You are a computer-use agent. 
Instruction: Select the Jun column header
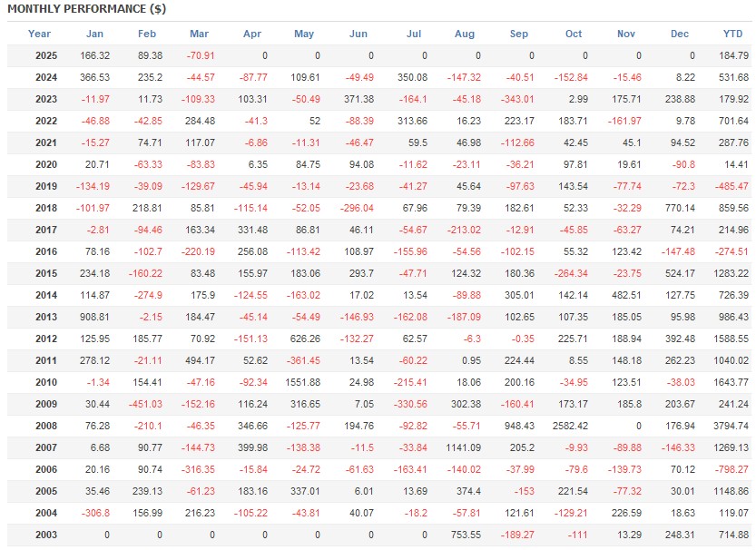(x=358, y=34)
